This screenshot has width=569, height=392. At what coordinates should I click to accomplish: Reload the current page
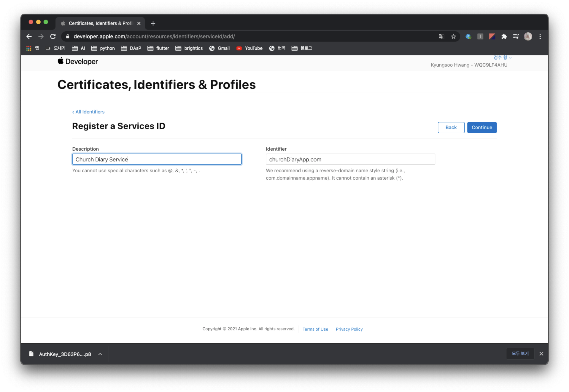click(x=53, y=37)
